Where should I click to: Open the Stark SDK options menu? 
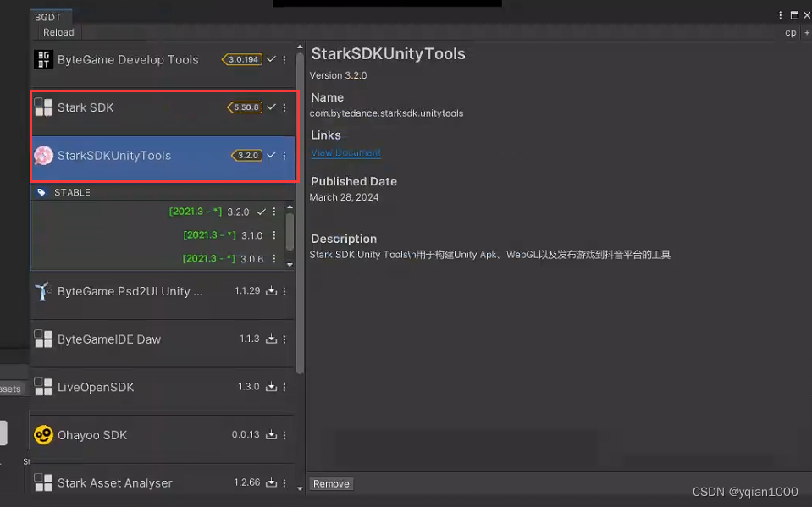tap(284, 107)
